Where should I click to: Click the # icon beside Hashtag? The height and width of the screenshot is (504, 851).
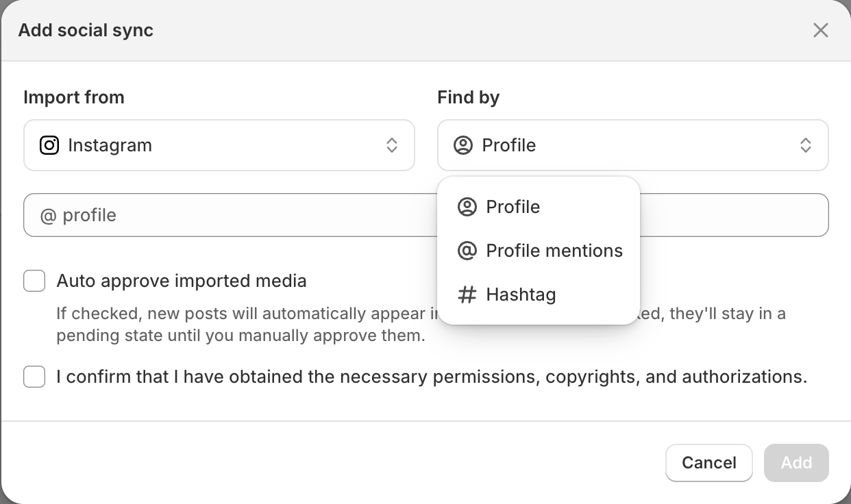[467, 294]
